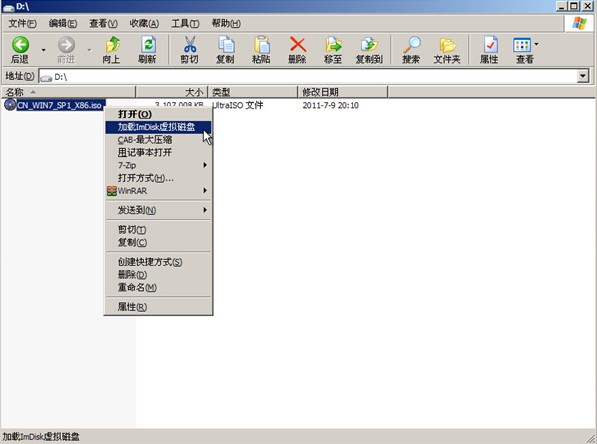The image size is (597, 444).
Task: Click the Views (查看) toolbar icon
Action: click(522, 45)
